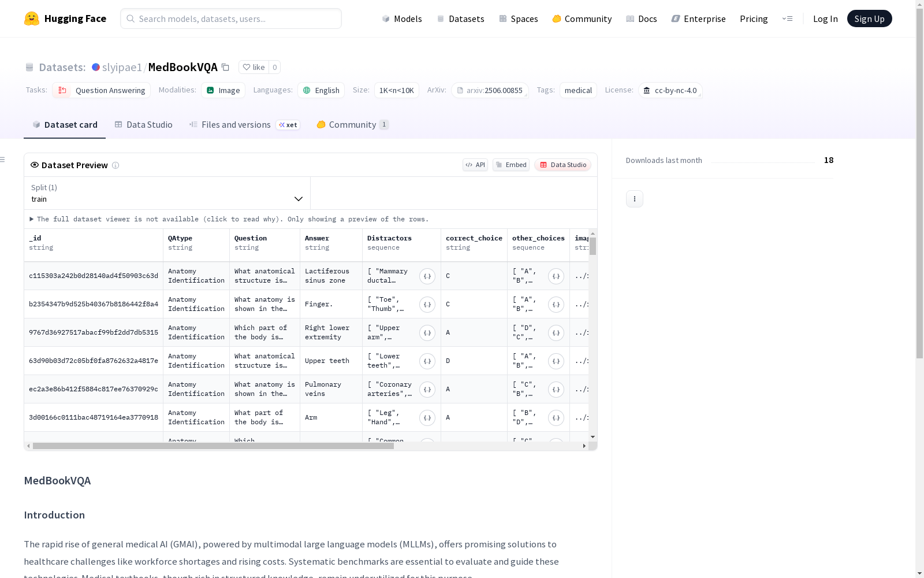Open Enterprise in top navigation
This screenshot has width=924, height=578.
[x=699, y=18]
